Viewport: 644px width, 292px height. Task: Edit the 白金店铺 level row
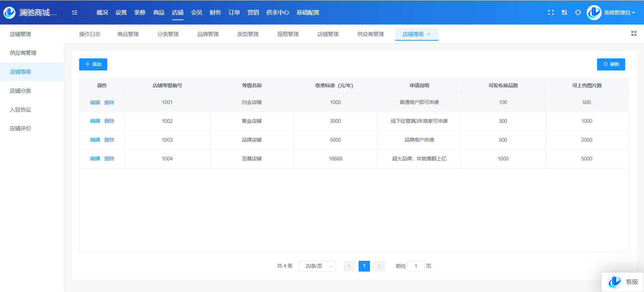pos(95,103)
